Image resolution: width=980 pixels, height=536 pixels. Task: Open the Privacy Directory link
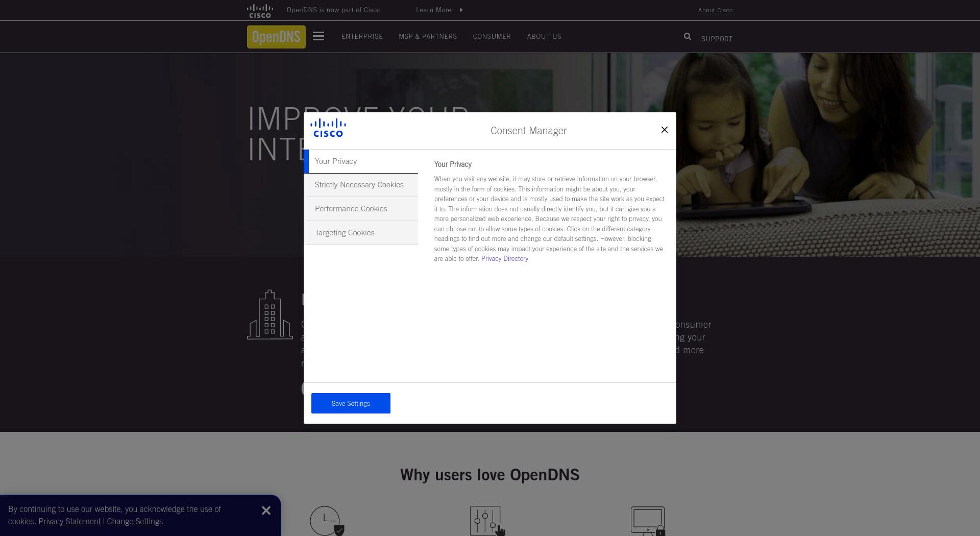tap(505, 259)
